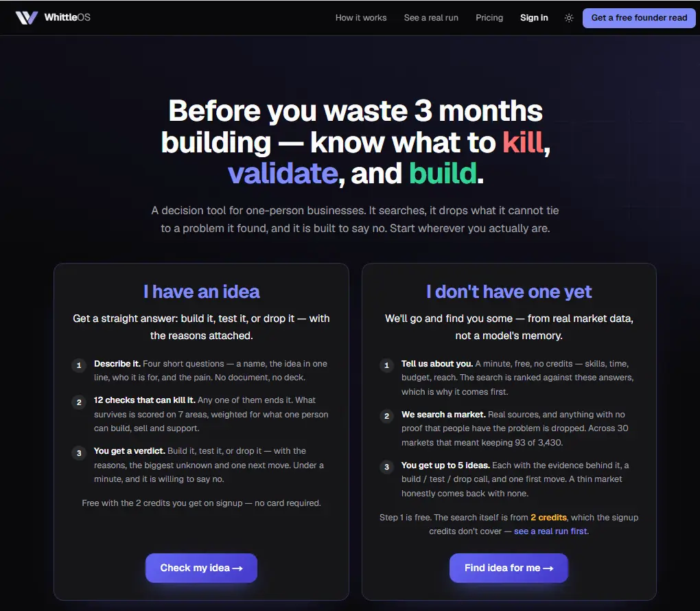Screen dimensions: 700x611
Task: Click step 1 badge beside Tell us about you
Action: (x=386, y=365)
